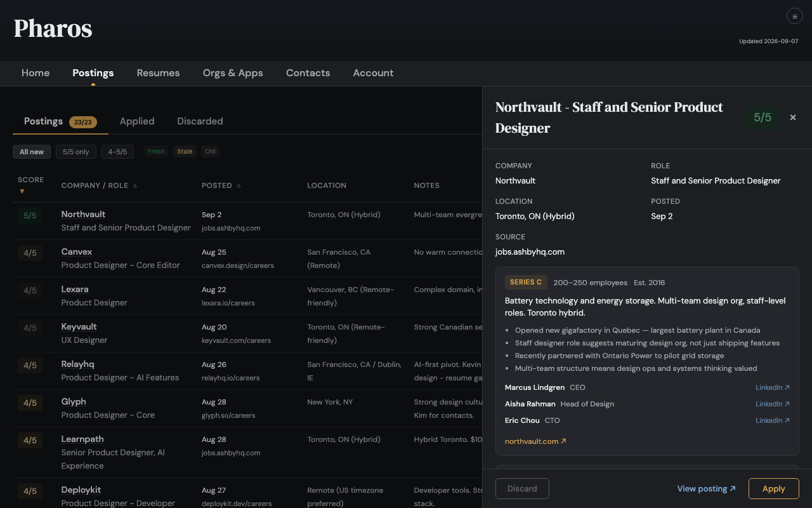Visit northvault.com website link
812x508 pixels.
535,441
